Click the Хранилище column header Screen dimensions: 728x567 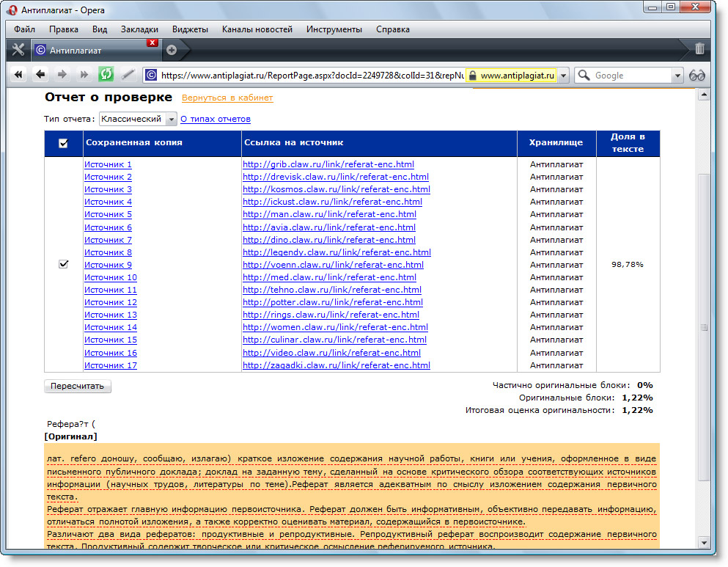click(556, 143)
